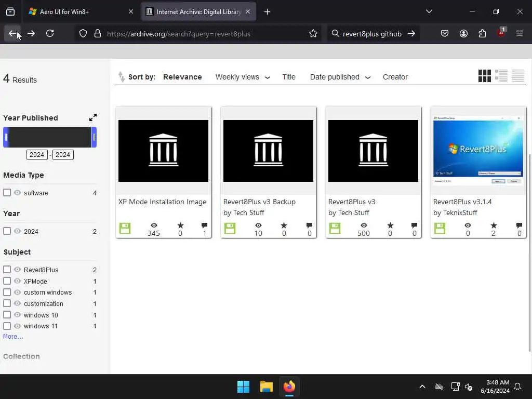The image size is (532, 399).
Task: Click reviews icon on XP Mode Installation Image
Action: (x=204, y=225)
